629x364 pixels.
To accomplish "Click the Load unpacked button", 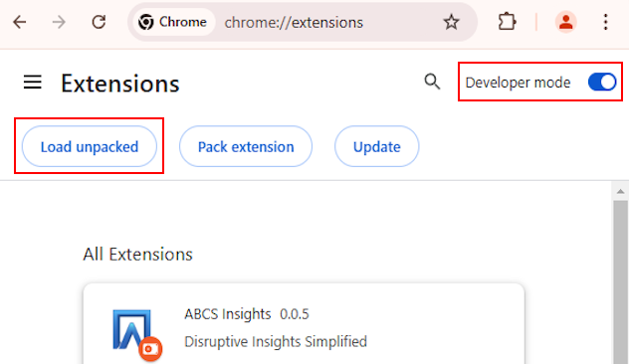I will tap(89, 147).
